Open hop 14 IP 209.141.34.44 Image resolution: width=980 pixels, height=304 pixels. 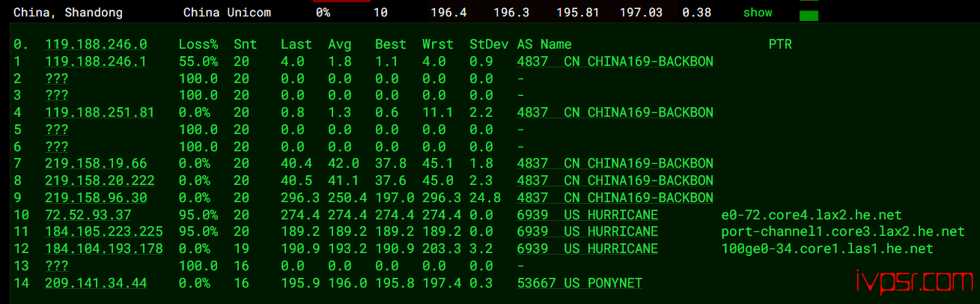tap(96, 283)
